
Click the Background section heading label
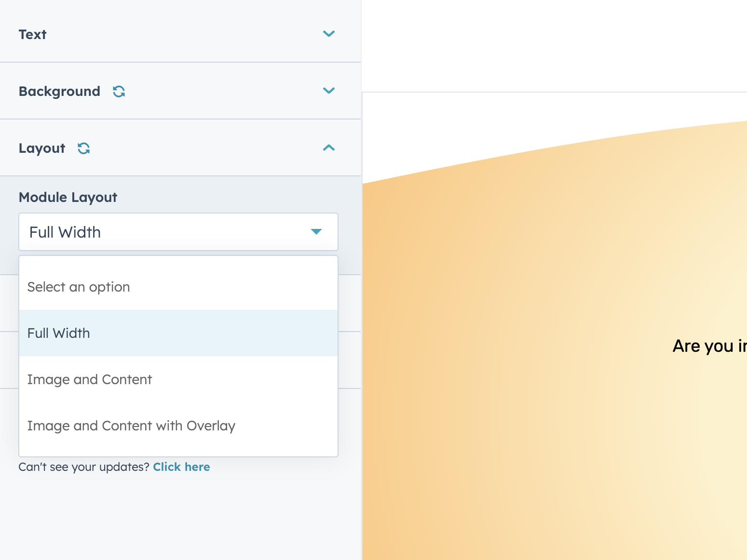pyautogui.click(x=59, y=92)
